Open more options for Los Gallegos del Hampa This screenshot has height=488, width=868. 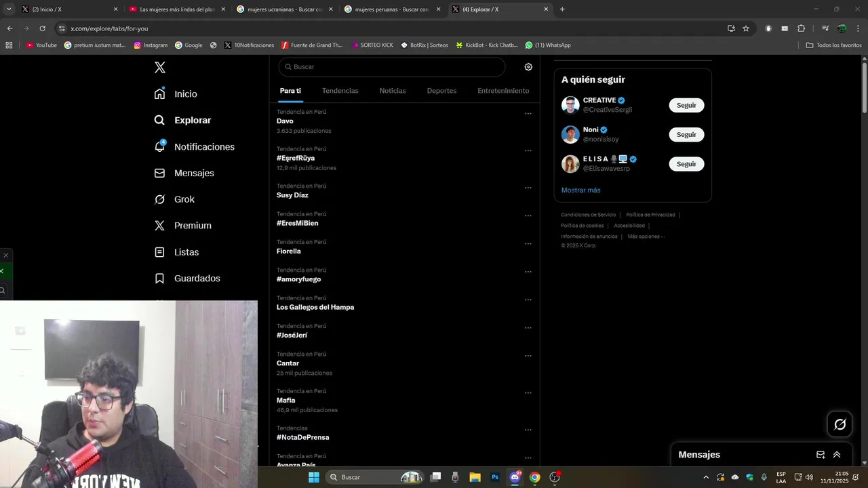528,300
